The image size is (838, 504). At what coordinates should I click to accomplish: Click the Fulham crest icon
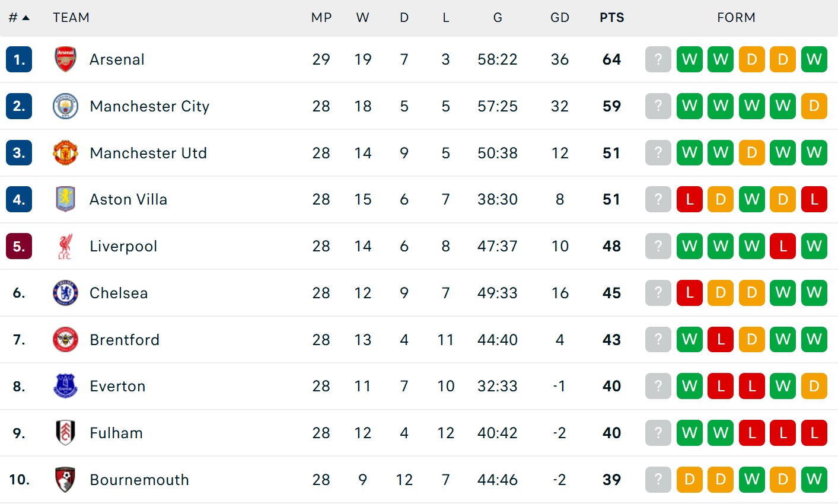(x=65, y=433)
